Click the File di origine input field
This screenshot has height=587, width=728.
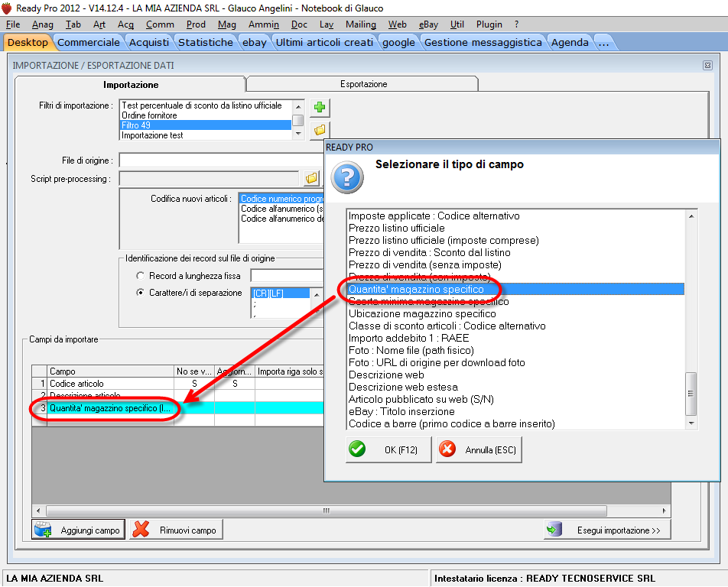pyautogui.click(x=222, y=160)
